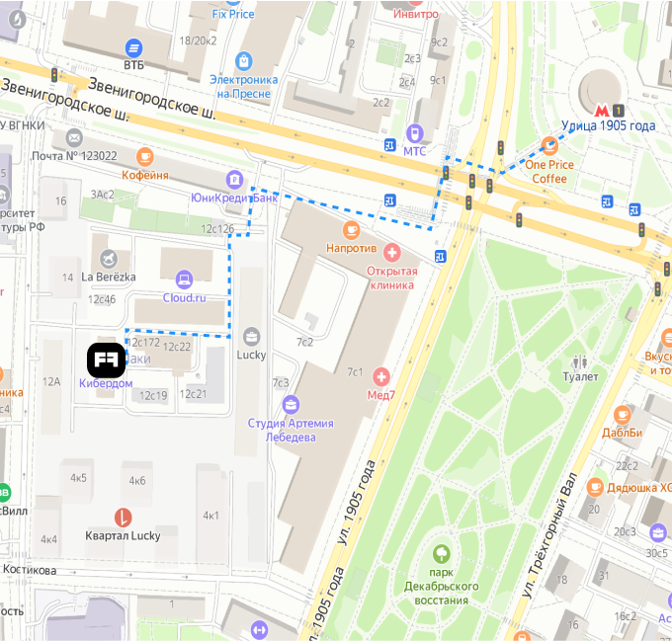
Task: Click the Мед7 red cross icon
Action: (x=381, y=377)
